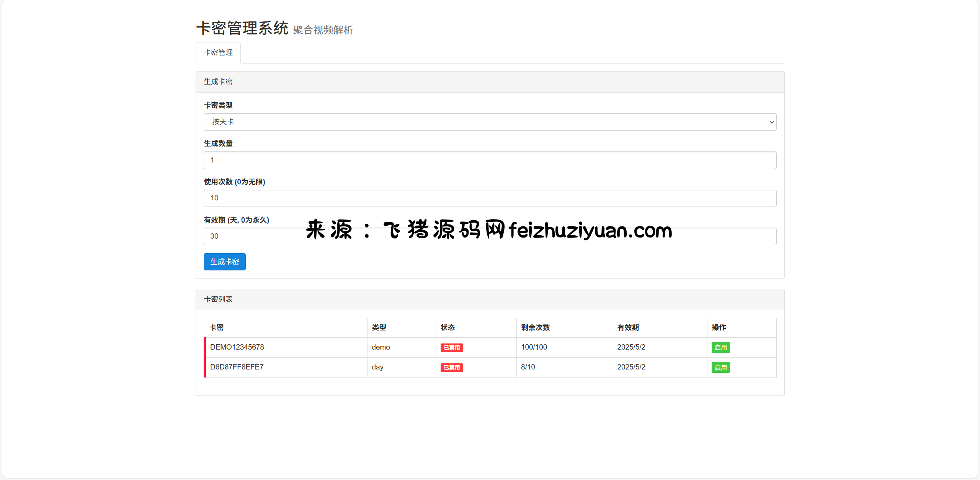The image size is (980, 480).
Task: Click the D6D87FF8EFE7 card key text
Action: pyautogui.click(x=237, y=367)
